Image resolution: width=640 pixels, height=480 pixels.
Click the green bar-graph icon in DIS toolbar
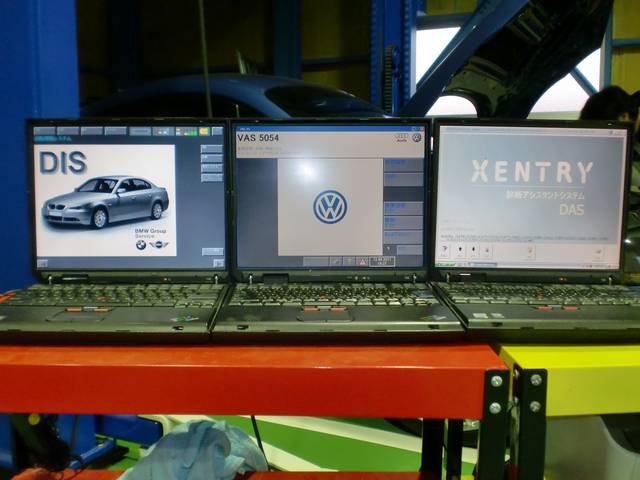click(187, 131)
